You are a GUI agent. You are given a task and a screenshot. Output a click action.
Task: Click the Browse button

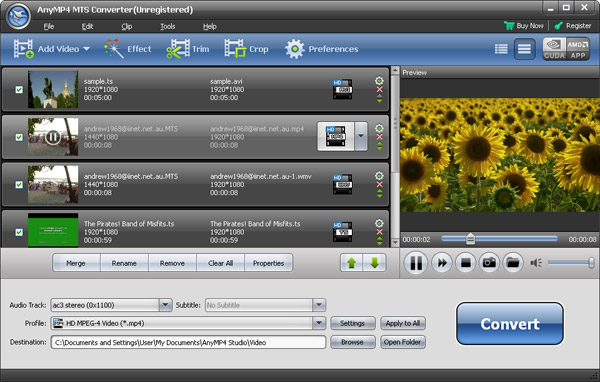(x=352, y=342)
